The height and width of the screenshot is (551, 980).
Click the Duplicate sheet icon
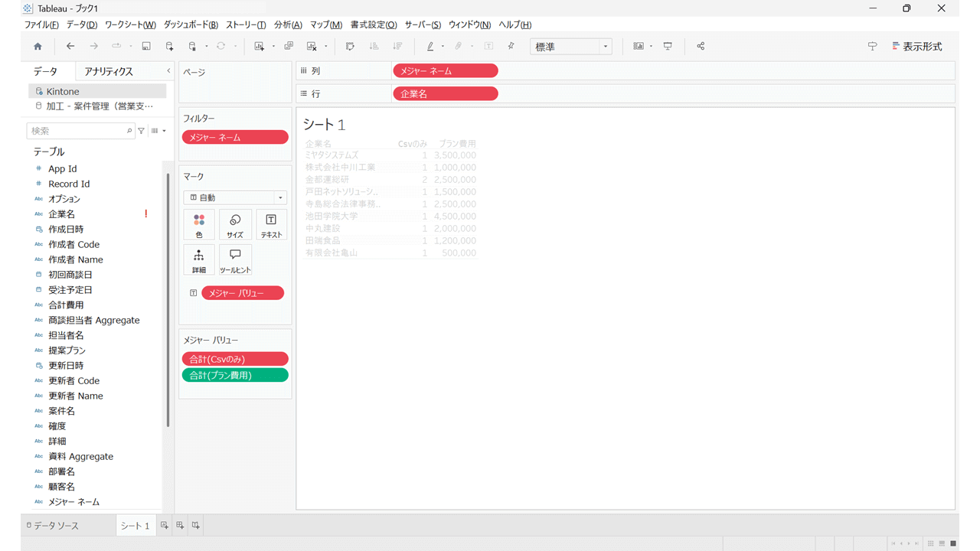289,47
